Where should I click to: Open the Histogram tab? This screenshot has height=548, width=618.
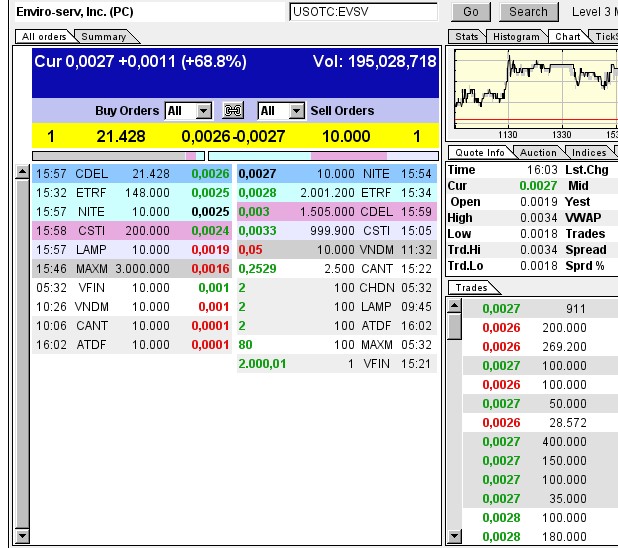(516, 37)
